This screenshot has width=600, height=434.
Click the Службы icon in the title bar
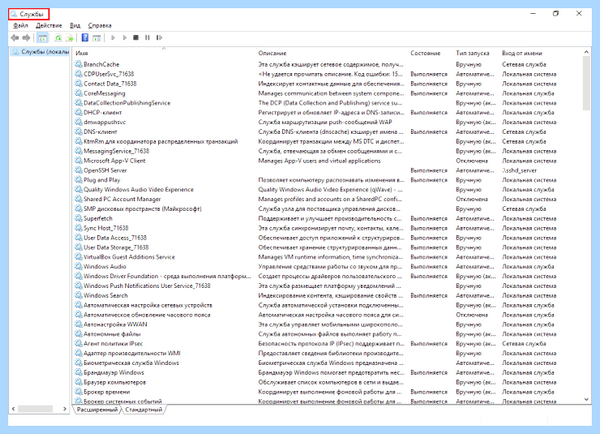pyautogui.click(x=14, y=14)
